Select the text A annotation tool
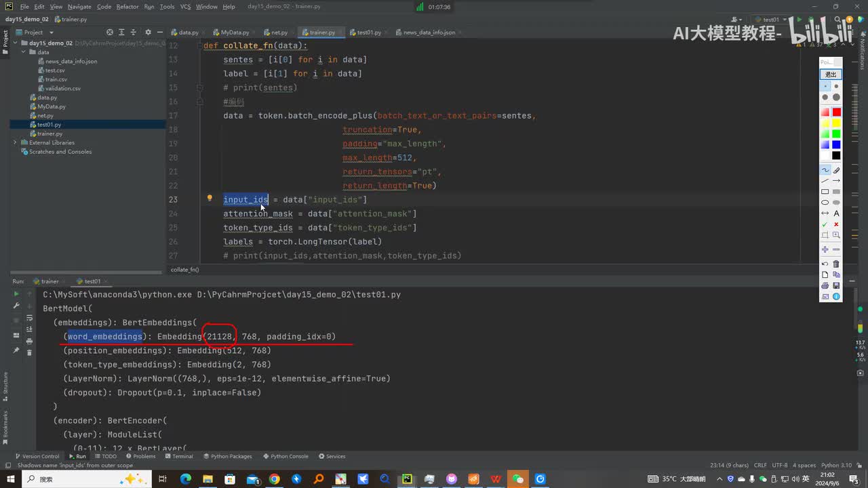The height and width of the screenshot is (488, 868). 836,213
